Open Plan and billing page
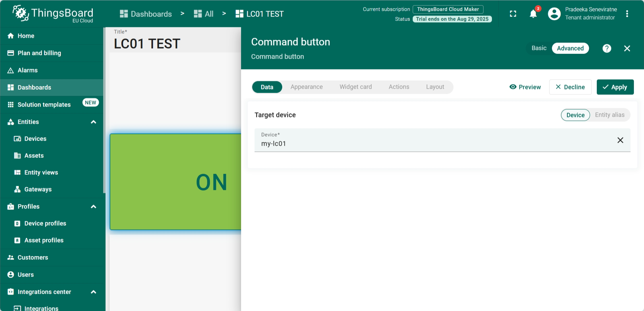644x311 pixels. (52, 53)
